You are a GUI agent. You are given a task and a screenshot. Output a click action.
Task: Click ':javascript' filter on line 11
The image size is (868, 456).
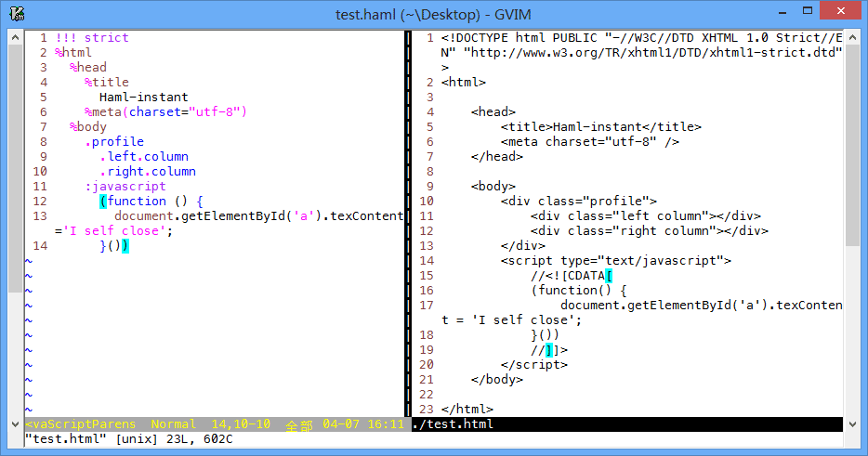tap(125, 187)
